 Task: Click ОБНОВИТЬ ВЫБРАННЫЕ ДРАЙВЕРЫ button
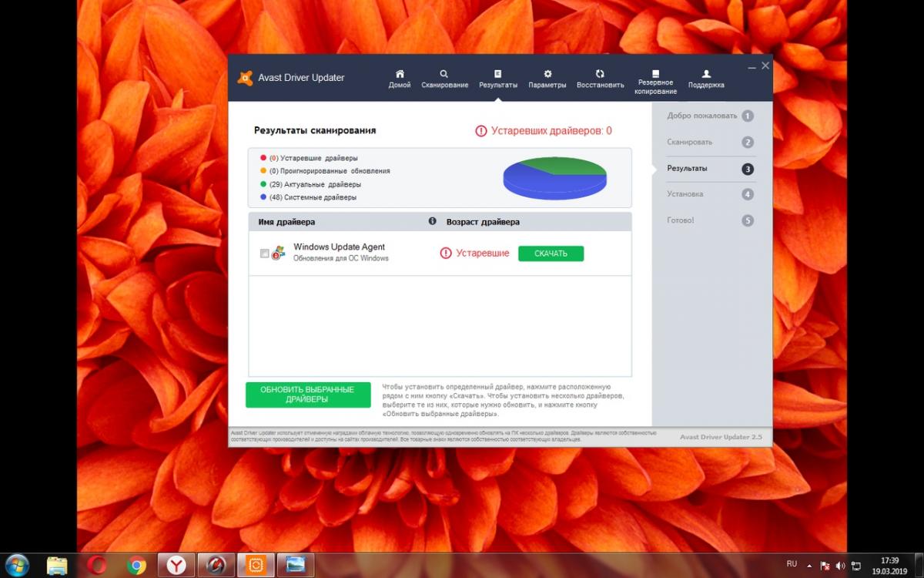tap(307, 395)
